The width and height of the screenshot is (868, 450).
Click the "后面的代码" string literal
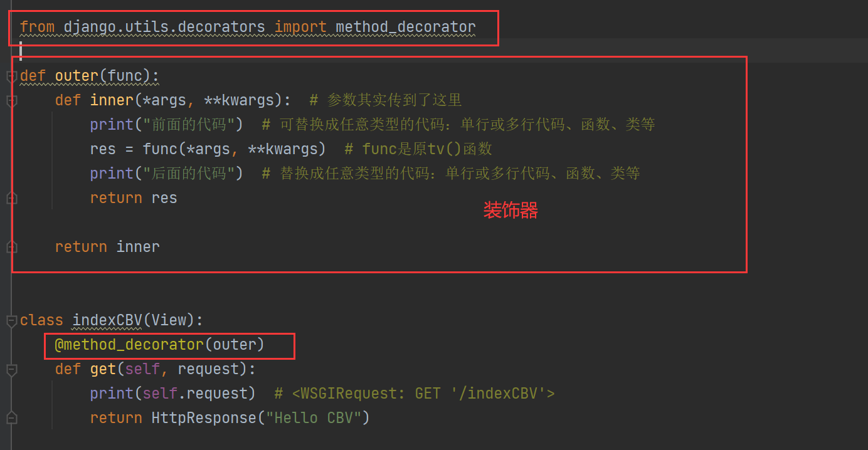point(193,174)
